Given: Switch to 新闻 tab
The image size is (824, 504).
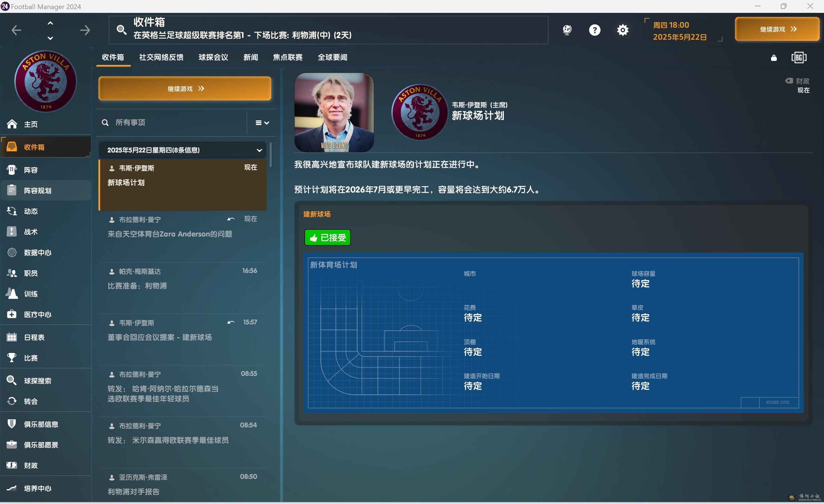Looking at the screenshot, I should [x=251, y=57].
